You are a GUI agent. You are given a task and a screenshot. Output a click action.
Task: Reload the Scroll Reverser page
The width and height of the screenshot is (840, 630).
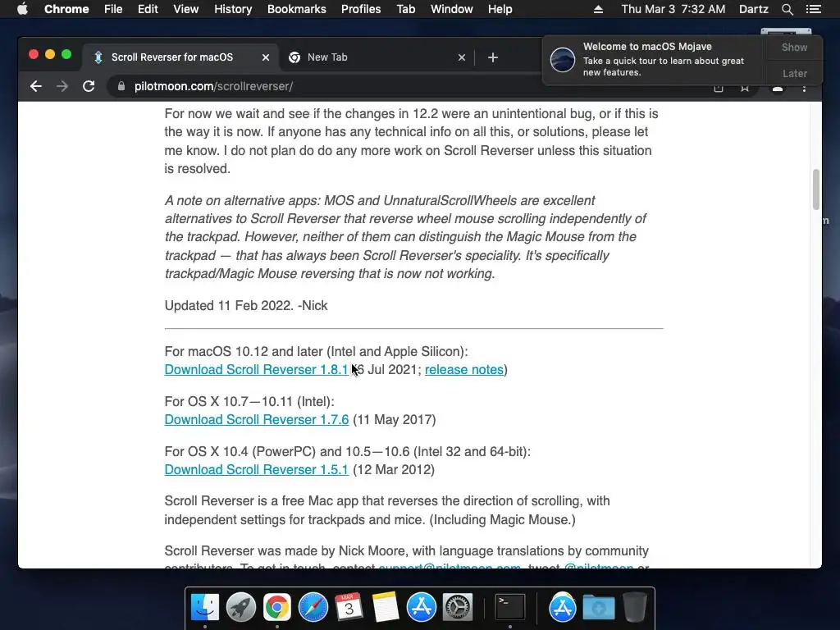tap(89, 86)
